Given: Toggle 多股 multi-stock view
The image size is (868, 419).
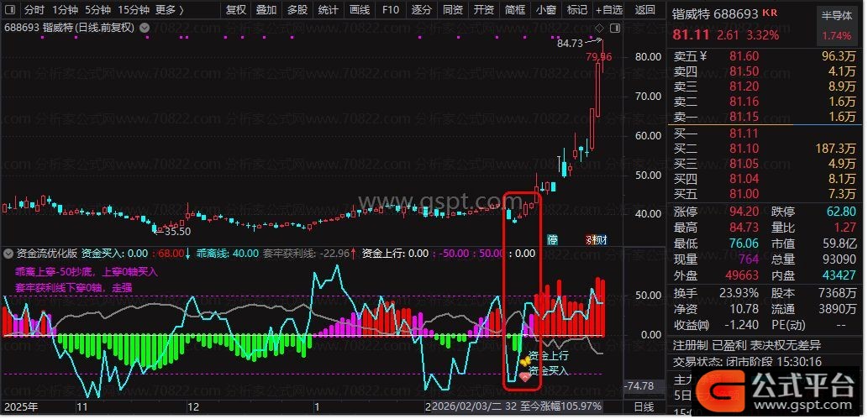Looking at the screenshot, I should click(297, 10).
